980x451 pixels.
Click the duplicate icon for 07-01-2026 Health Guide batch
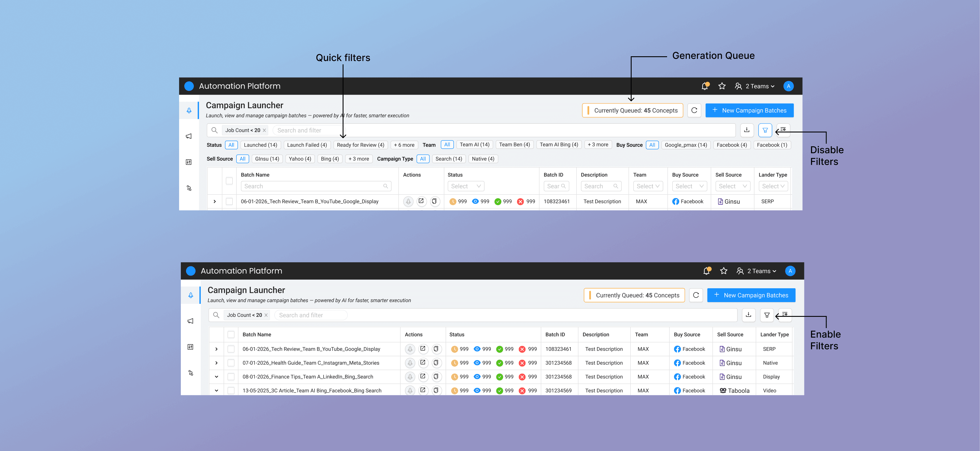click(x=436, y=363)
